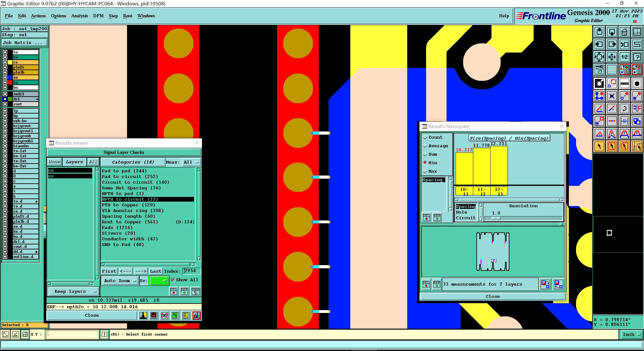Click Last in Results viewer navigation
This screenshot has height=351, width=644.
[155, 271]
